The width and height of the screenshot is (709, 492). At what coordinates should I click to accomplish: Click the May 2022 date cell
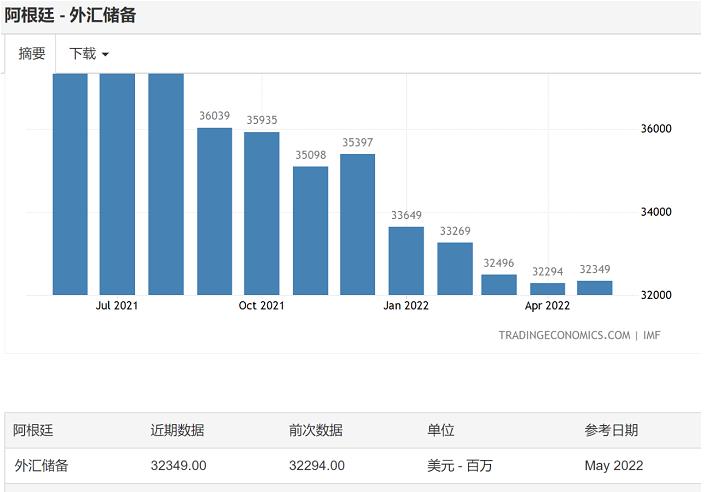coord(614,465)
